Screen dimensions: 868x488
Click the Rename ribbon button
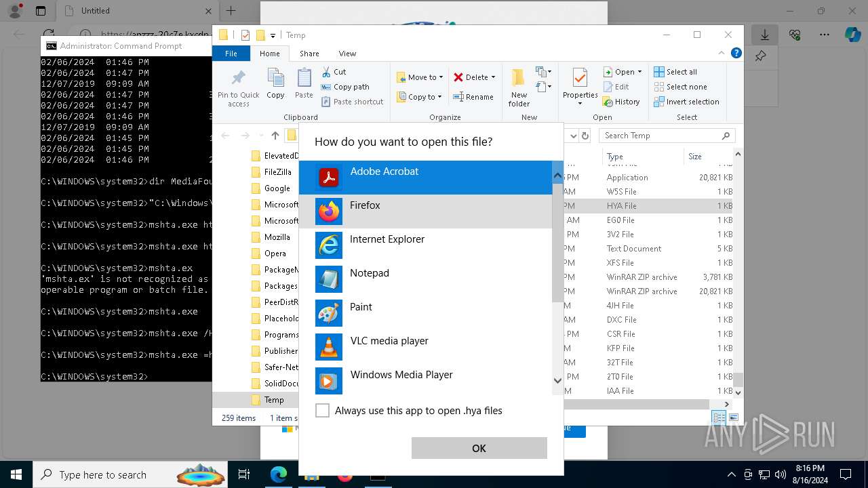pyautogui.click(x=473, y=97)
